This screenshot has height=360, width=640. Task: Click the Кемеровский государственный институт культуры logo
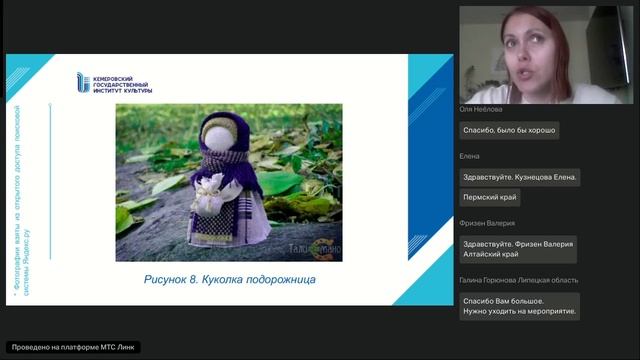(114, 83)
